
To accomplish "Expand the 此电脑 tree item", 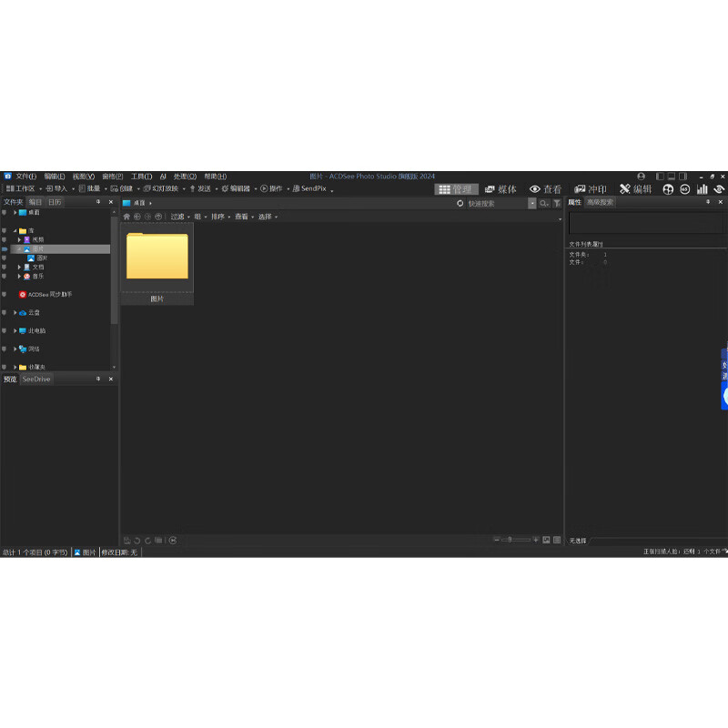I will pos(15,331).
